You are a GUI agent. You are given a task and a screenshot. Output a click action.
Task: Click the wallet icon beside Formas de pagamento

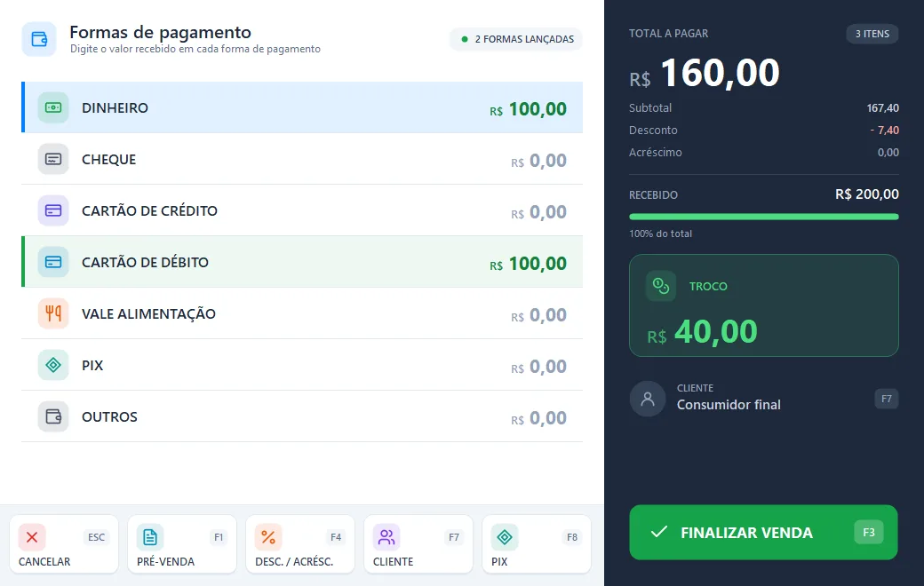[39, 39]
